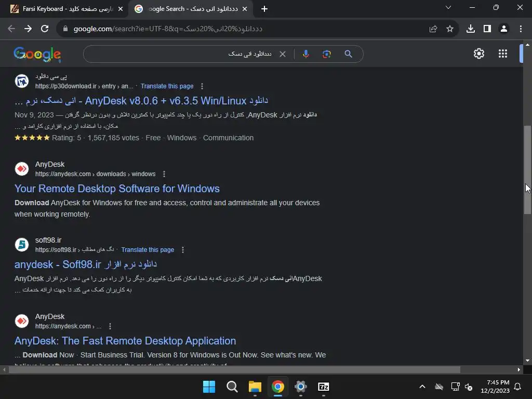Click the p30download site favicon
532x399 pixels.
(22, 82)
